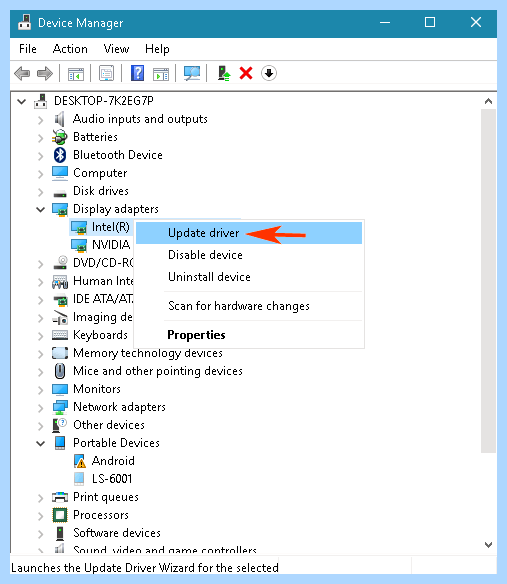Choose Disable device from context menu
Image resolution: width=507 pixels, height=584 pixels.
(249, 255)
